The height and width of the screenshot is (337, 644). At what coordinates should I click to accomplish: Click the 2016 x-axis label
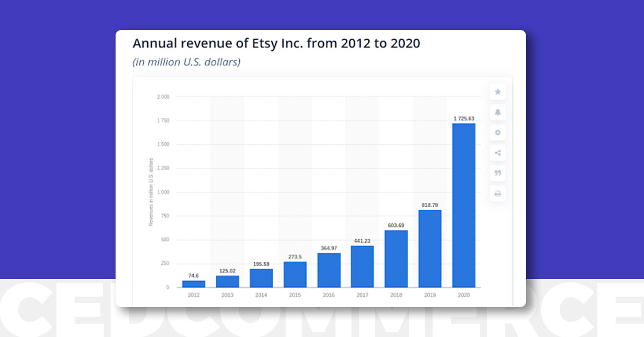(329, 295)
